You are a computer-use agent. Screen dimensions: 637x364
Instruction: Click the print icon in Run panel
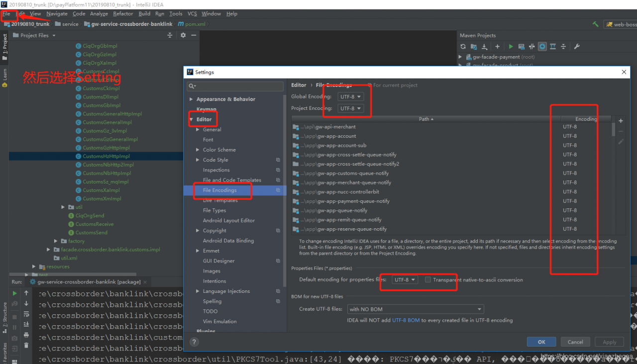click(x=26, y=336)
